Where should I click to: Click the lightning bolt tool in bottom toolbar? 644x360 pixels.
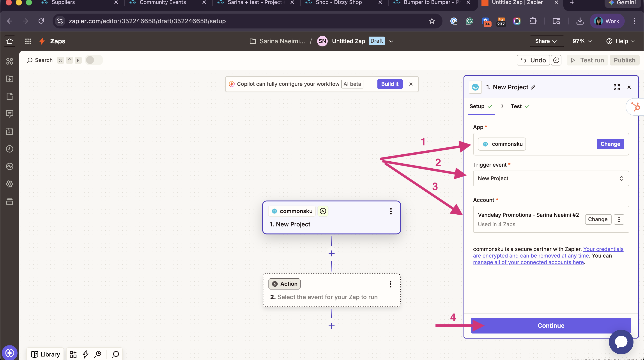[x=85, y=354]
